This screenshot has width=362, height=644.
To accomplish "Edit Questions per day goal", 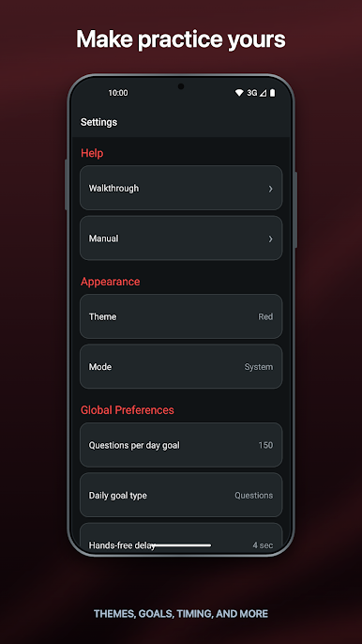I will [x=181, y=445].
